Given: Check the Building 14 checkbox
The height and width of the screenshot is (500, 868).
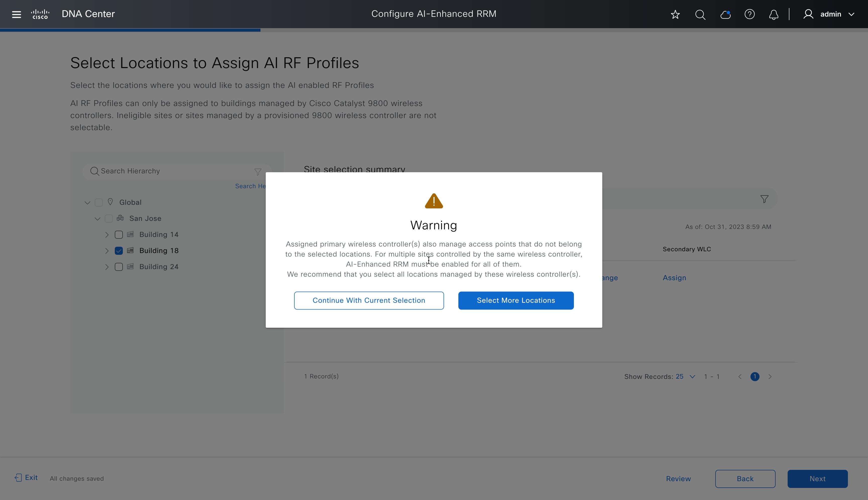Looking at the screenshot, I should click(119, 234).
